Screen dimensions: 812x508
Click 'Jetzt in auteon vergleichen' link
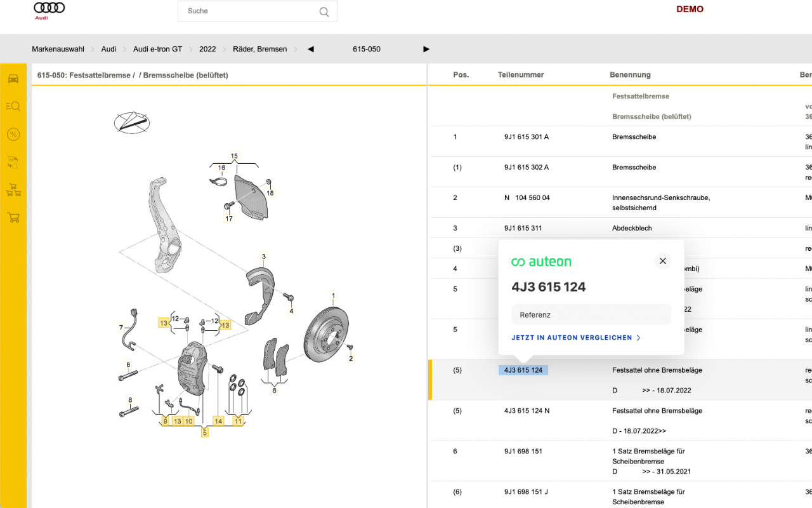point(576,338)
